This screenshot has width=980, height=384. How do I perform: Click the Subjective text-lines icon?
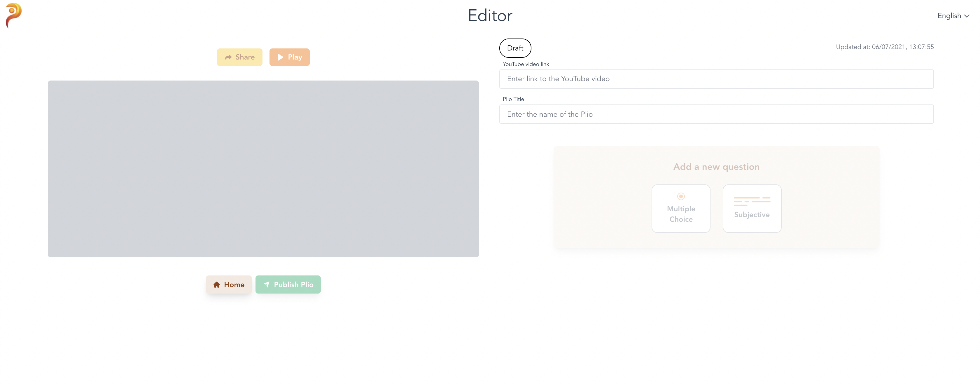tap(752, 201)
